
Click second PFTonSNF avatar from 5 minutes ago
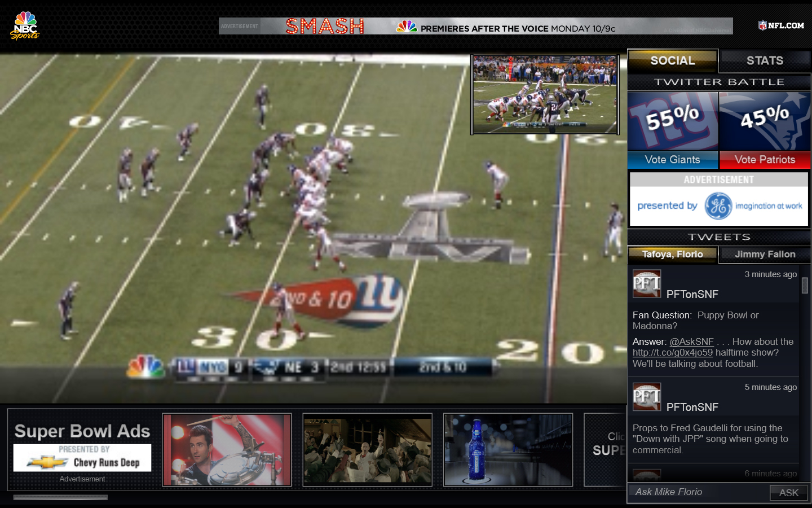646,397
